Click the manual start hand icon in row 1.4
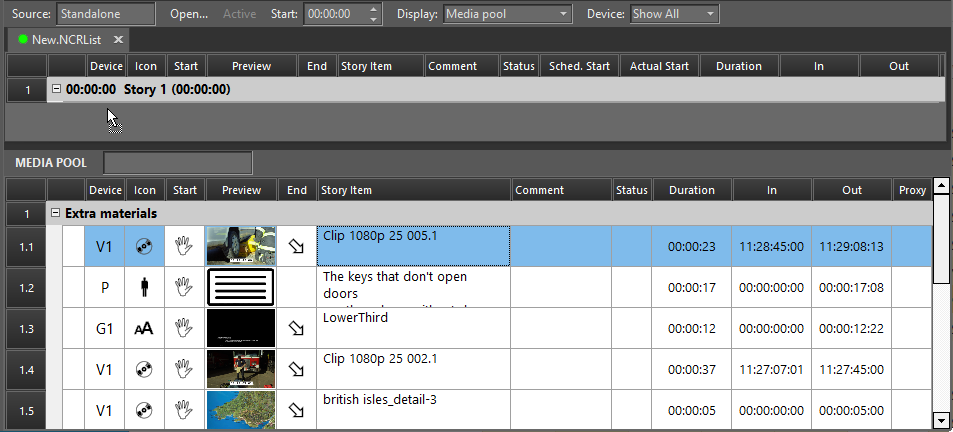The height and width of the screenshot is (432, 953). (184, 369)
